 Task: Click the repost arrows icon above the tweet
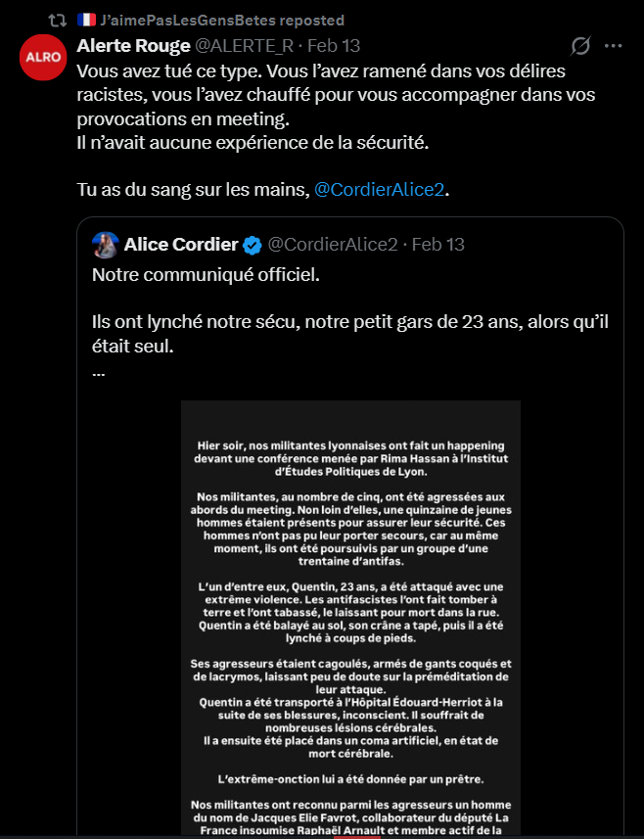point(58,20)
